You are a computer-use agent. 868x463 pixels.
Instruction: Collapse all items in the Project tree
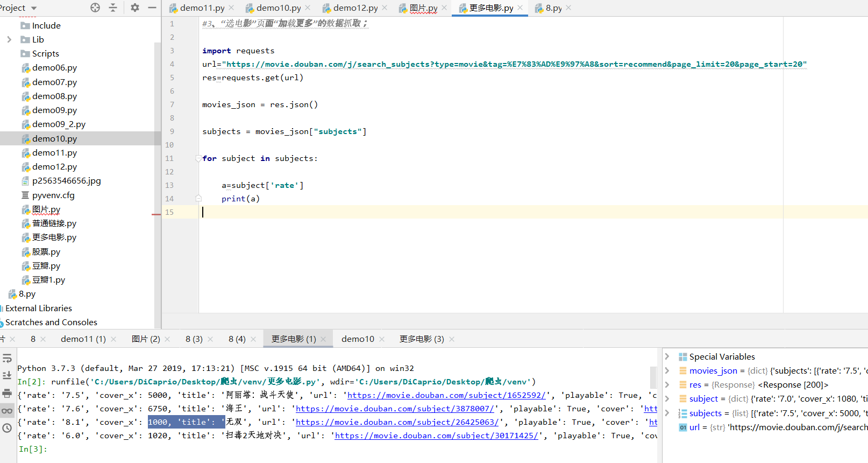pyautogui.click(x=113, y=8)
